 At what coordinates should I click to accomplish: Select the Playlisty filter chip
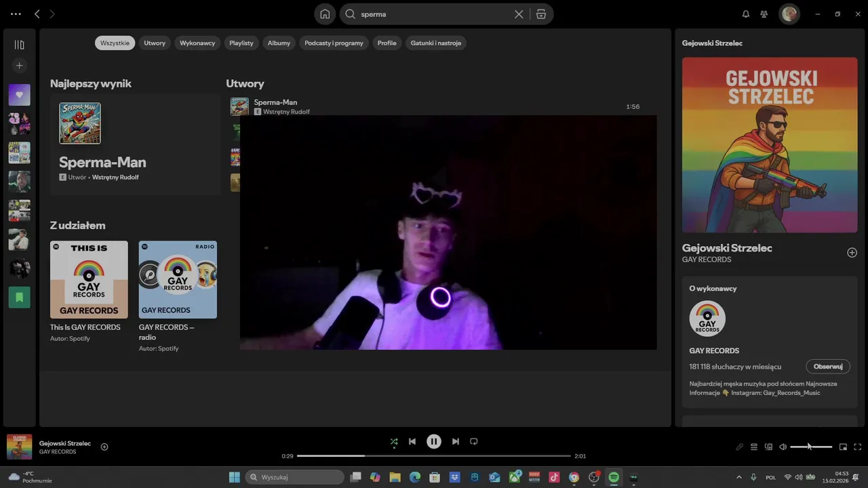tap(241, 43)
